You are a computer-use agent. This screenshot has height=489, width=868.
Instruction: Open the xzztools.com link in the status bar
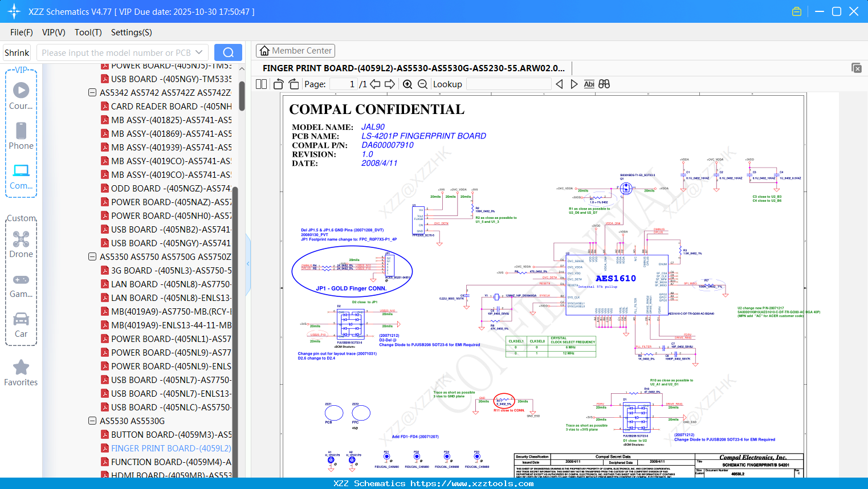pos(472,483)
